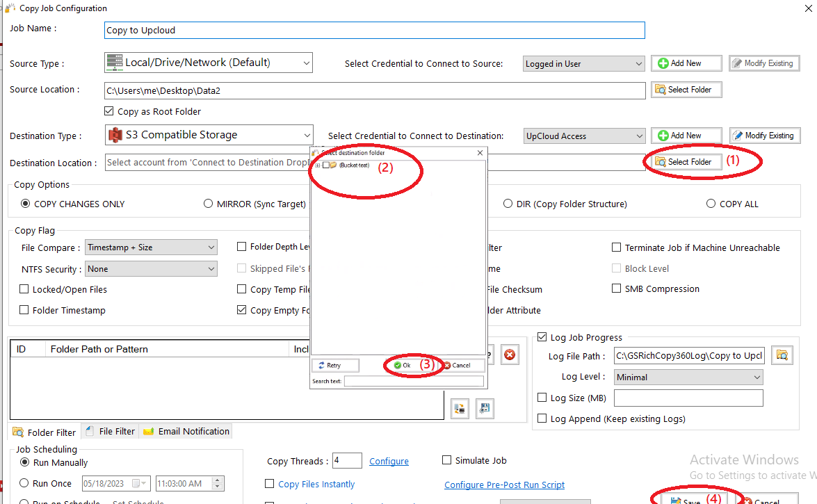The width and height of the screenshot is (817, 504).
Task: Open the Email Notification tab
Action: click(186, 431)
